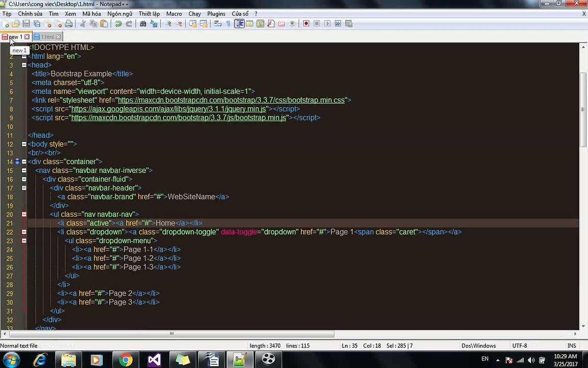Click the vertical scrollbar down arrow
588x368 pixels.
coord(583,326)
